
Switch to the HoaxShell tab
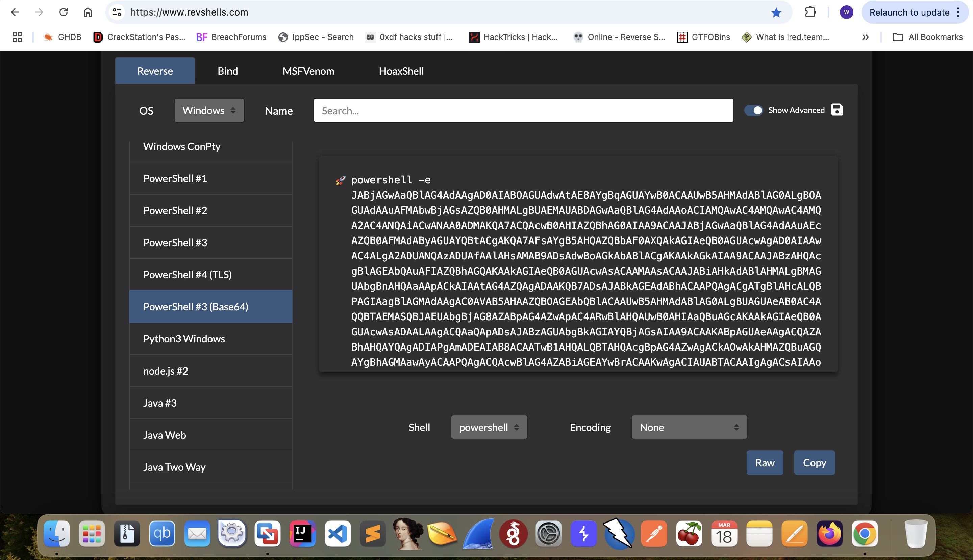tap(401, 71)
